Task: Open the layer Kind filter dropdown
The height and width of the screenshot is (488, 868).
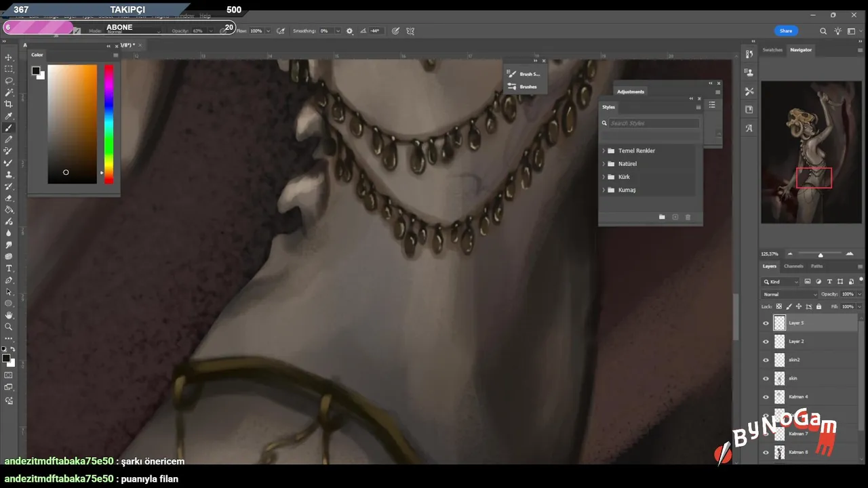Action: click(781, 281)
